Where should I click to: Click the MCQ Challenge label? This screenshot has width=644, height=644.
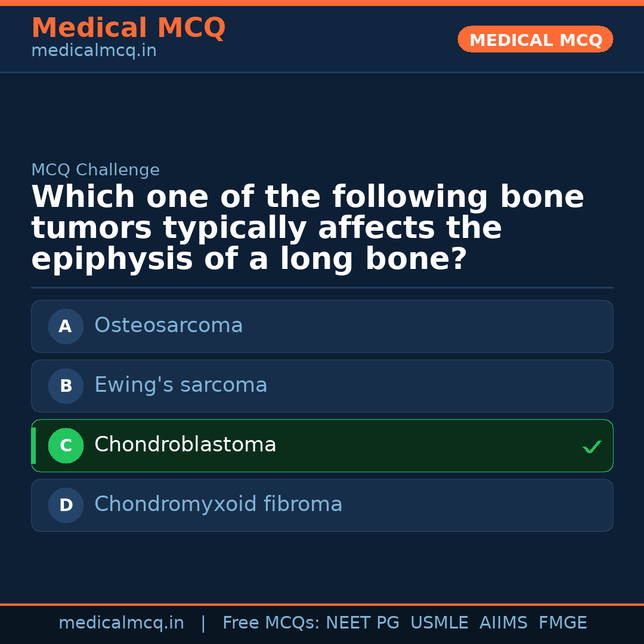[x=95, y=170]
